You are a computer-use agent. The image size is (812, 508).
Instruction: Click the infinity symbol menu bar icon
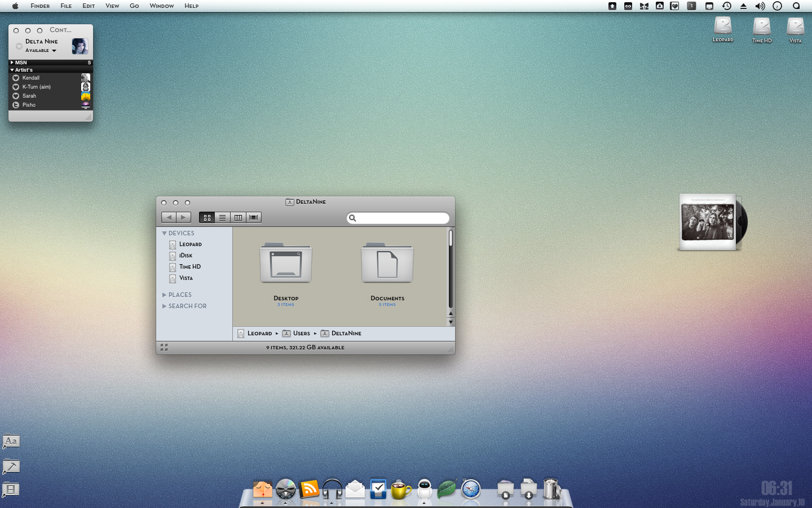coord(628,6)
